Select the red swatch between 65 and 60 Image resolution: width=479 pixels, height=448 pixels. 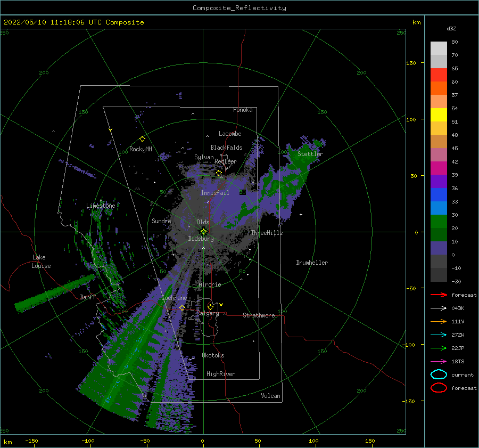(439, 75)
